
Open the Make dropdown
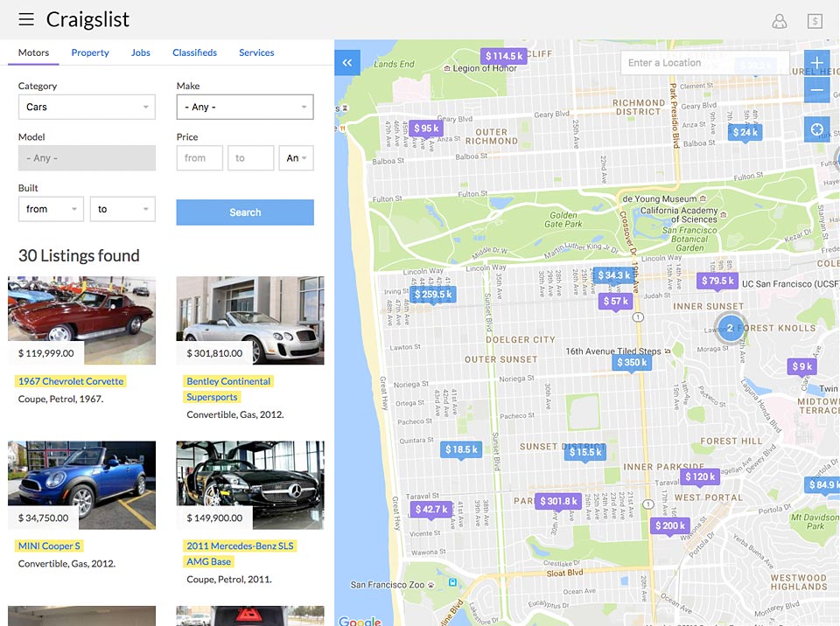(245, 107)
